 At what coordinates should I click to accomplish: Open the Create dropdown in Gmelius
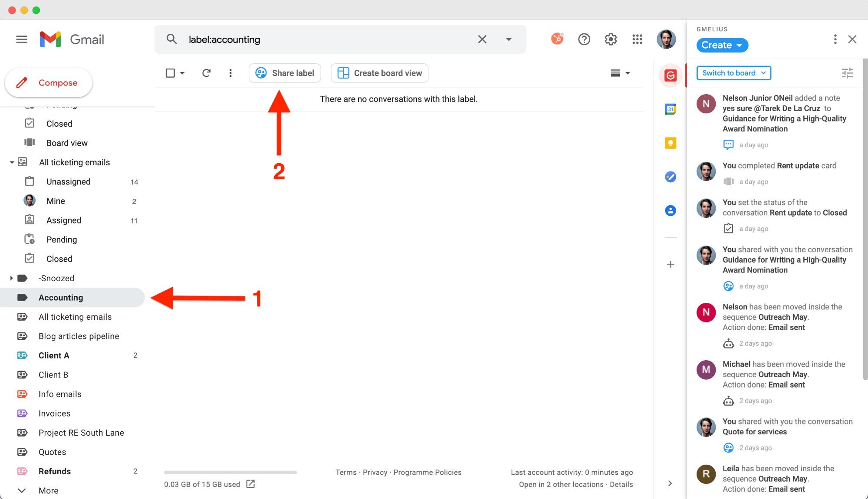(722, 45)
